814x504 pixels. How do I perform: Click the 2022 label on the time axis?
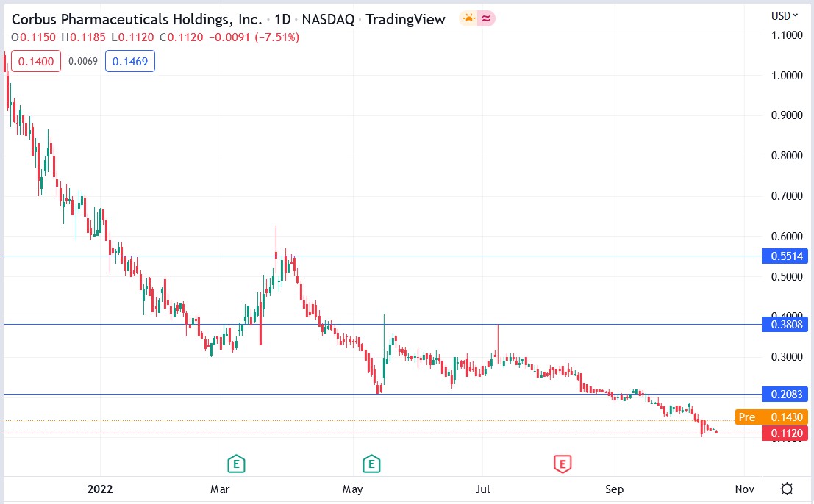99,489
